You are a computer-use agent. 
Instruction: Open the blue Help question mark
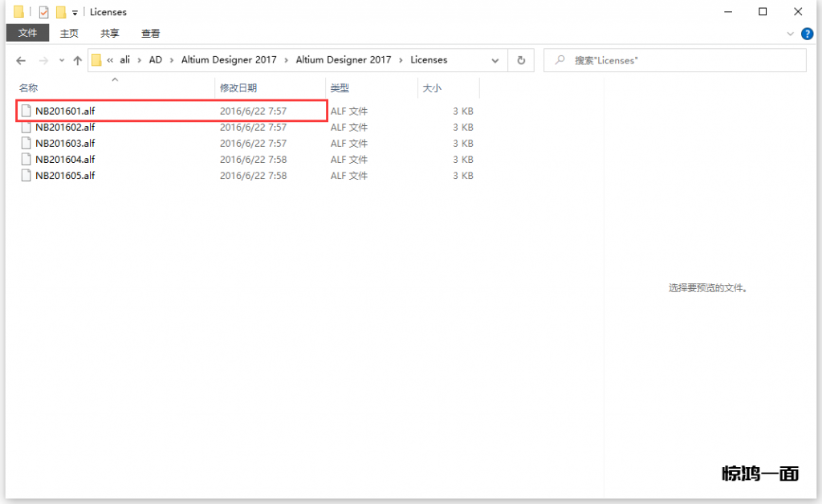pyautogui.click(x=807, y=34)
